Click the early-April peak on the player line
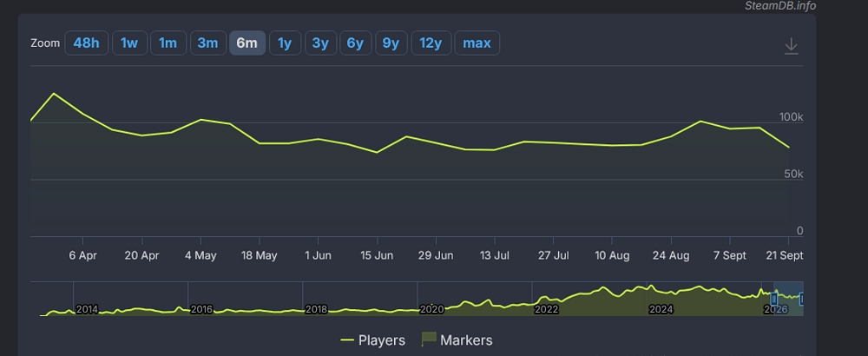The width and height of the screenshot is (868, 356). [53, 94]
